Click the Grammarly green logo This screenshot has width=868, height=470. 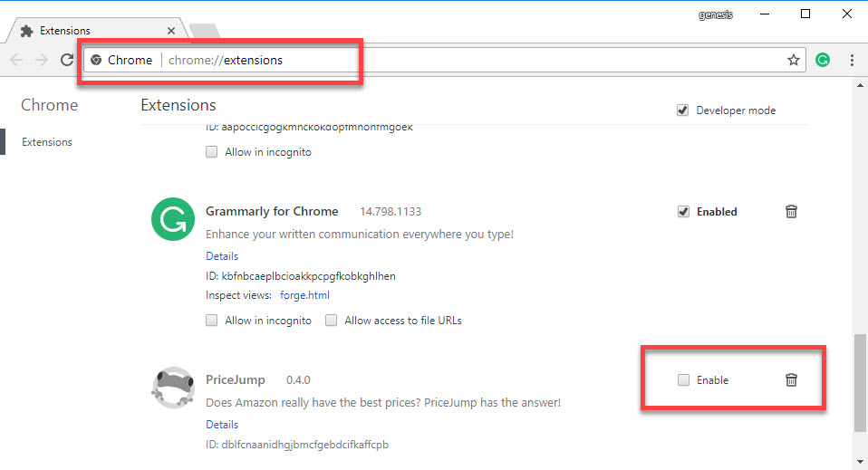tap(173, 219)
